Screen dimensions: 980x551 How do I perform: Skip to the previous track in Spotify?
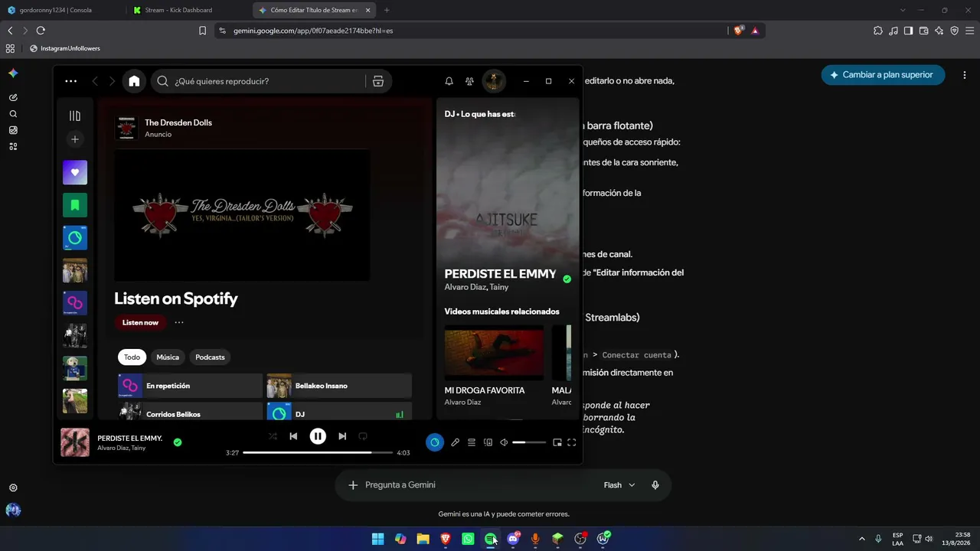(293, 436)
